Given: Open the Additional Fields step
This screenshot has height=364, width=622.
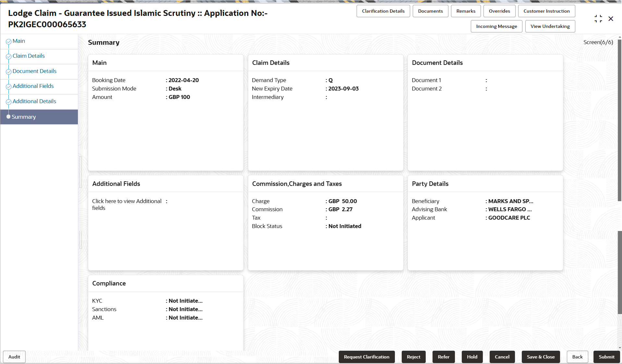Looking at the screenshot, I should click(x=33, y=86).
